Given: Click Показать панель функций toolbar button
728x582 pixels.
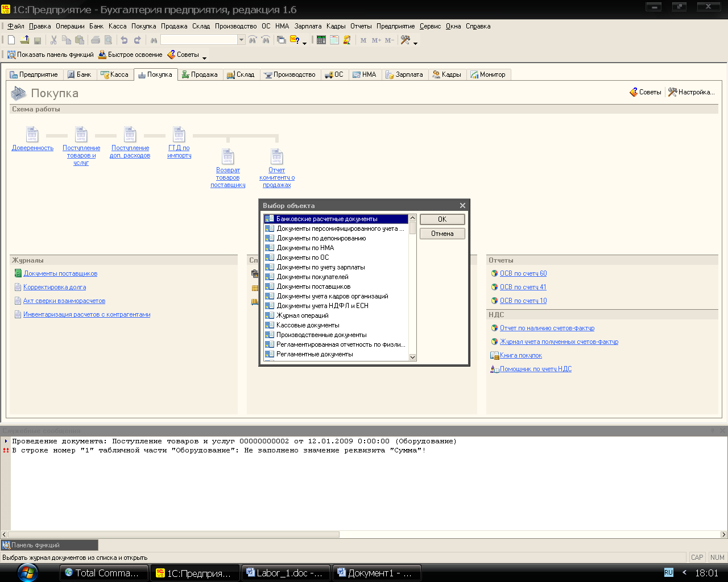Looking at the screenshot, I should (x=50, y=55).
